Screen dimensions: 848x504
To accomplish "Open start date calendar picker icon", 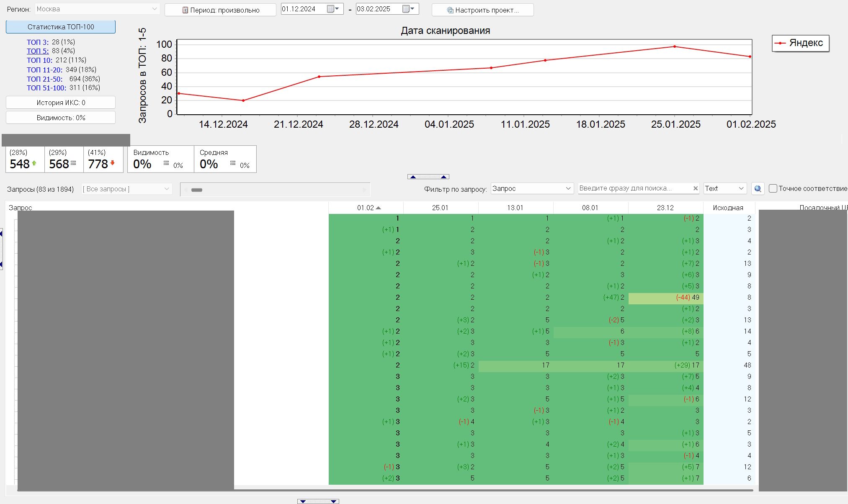I will pos(331,9).
